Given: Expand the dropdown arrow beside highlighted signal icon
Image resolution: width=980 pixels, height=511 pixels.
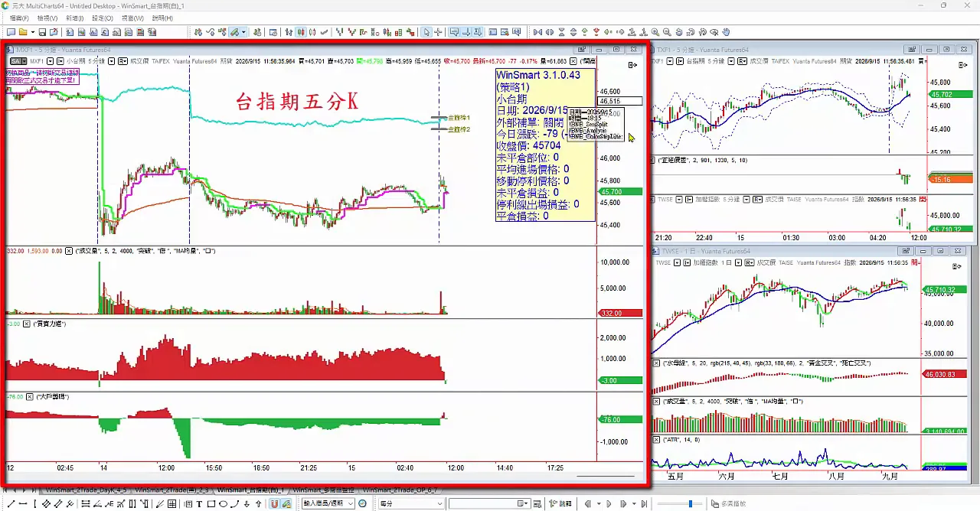Looking at the screenshot, I should pos(243,32).
